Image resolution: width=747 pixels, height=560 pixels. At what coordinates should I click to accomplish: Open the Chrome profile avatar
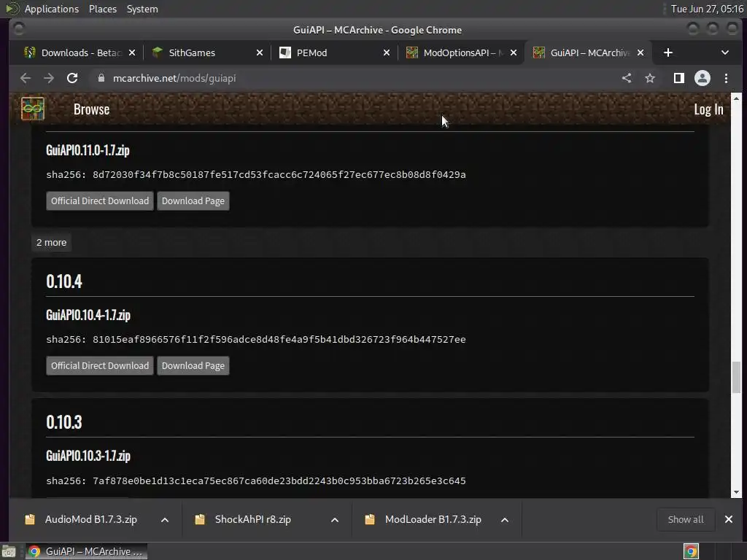[703, 78]
